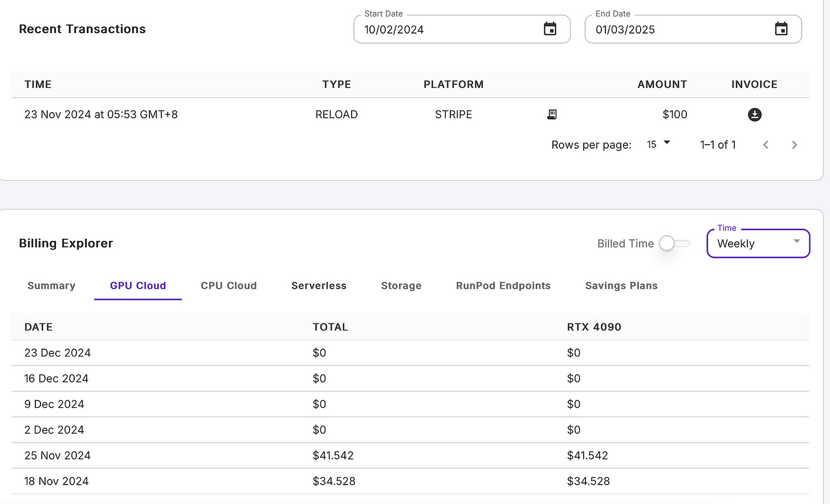Open the CPU Cloud tab
830x504 pixels.
(x=229, y=285)
